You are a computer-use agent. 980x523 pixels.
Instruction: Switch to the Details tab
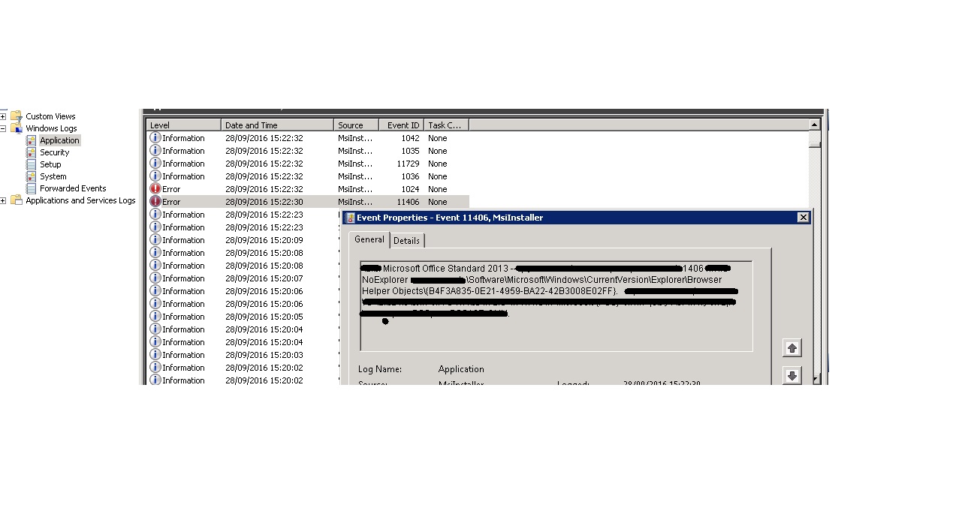(x=406, y=240)
